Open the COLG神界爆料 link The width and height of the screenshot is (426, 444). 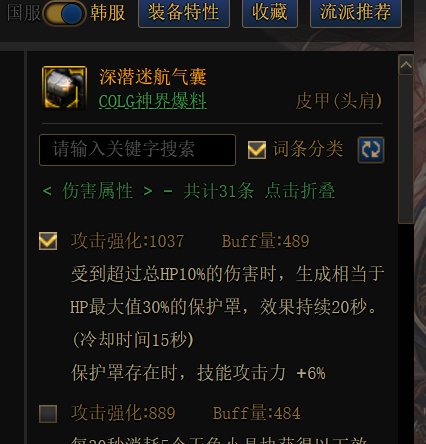point(153,101)
